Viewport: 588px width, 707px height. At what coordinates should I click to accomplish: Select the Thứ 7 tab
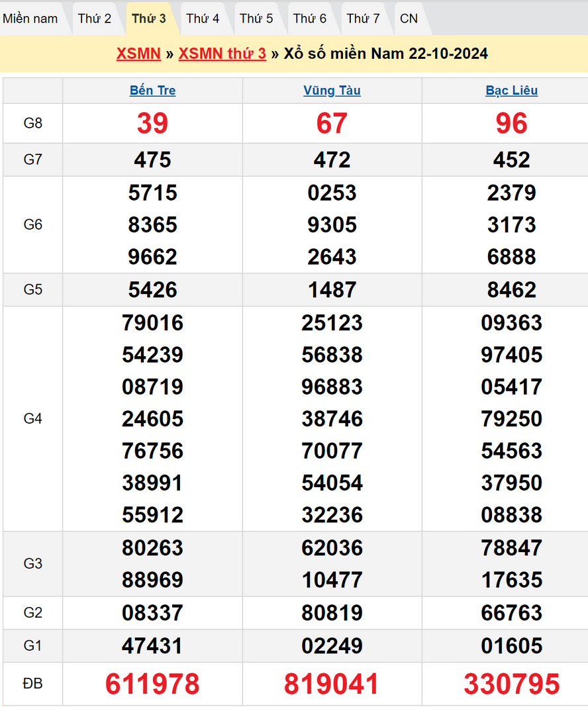pyautogui.click(x=364, y=19)
